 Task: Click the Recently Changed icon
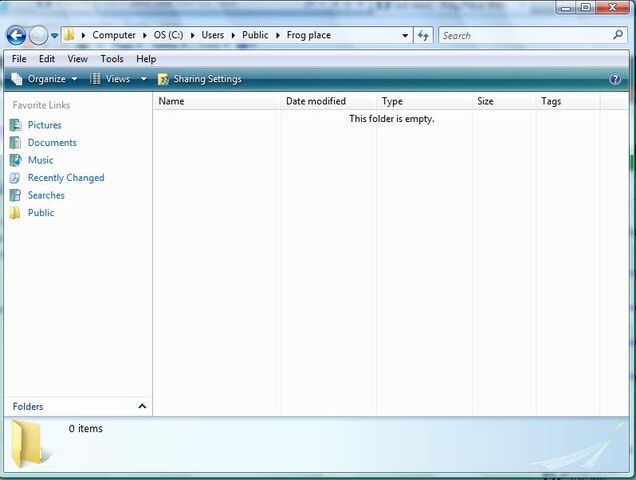(x=15, y=178)
